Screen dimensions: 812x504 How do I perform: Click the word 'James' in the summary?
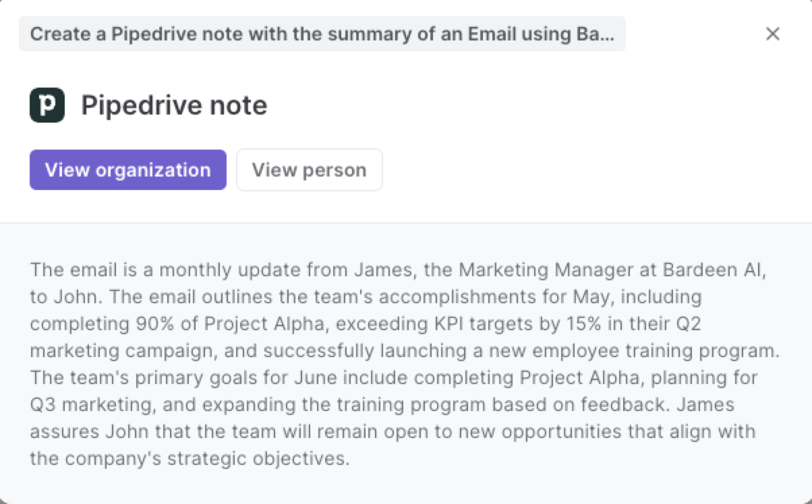click(378, 270)
